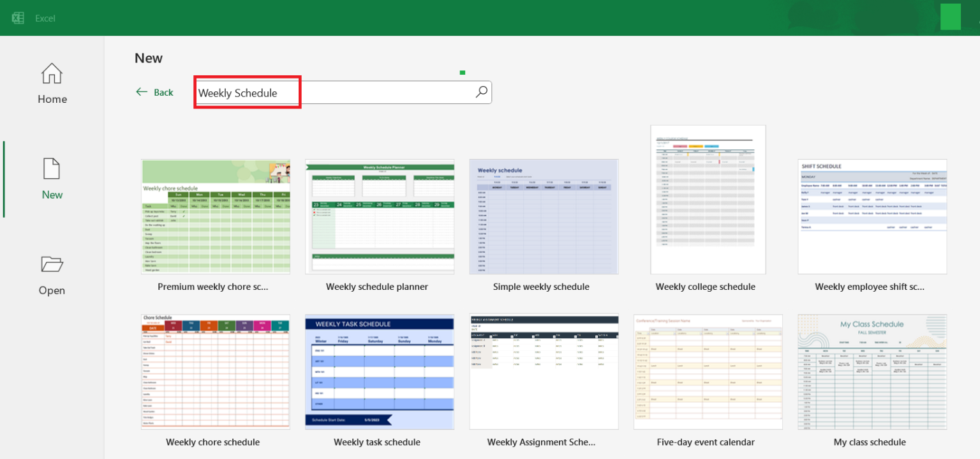Open the Weekly schedule planner template

click(x=380, y=216)
